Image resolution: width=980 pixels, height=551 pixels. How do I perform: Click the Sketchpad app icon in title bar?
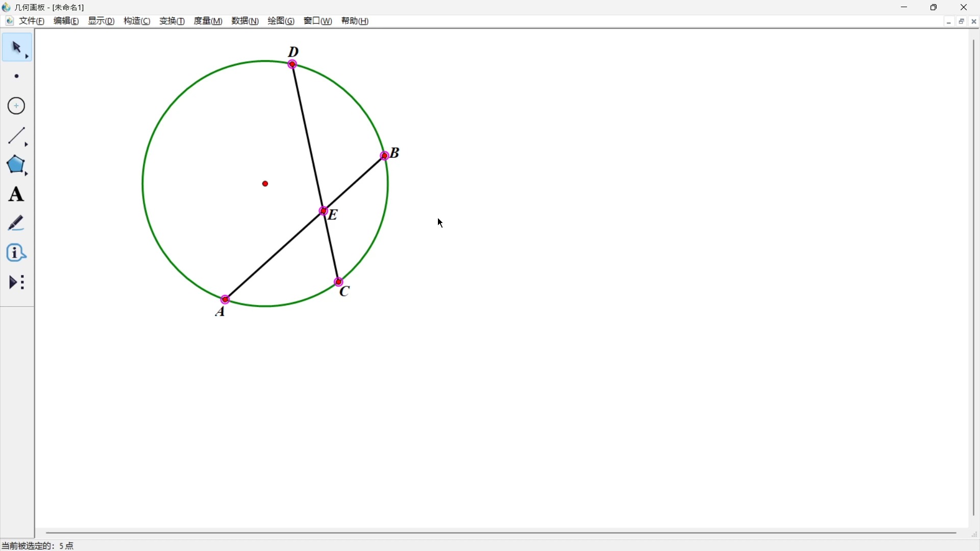[7, 7]
